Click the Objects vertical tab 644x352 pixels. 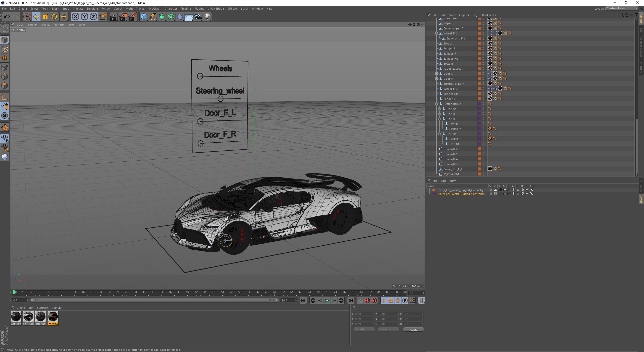(x=641, y=19)
